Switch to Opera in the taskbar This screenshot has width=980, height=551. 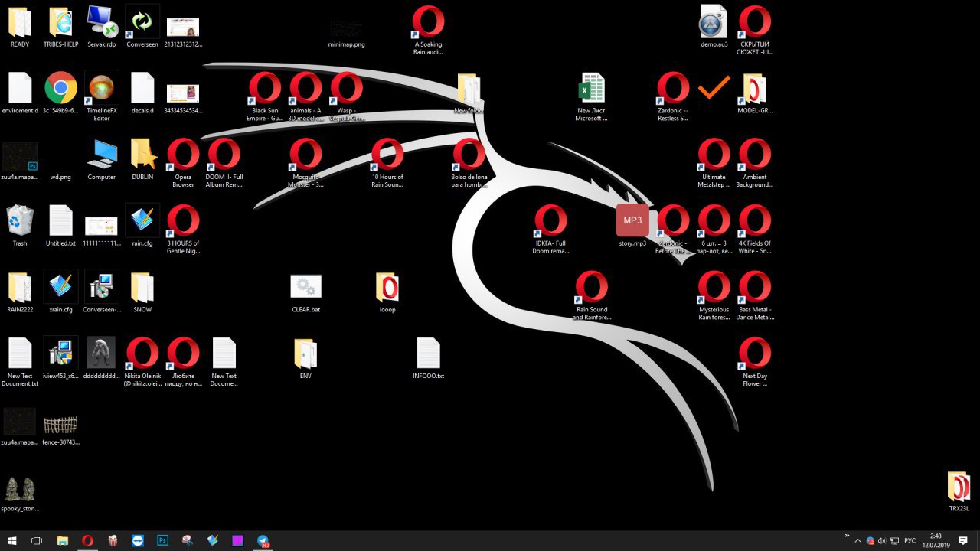[x=88, y=540]
